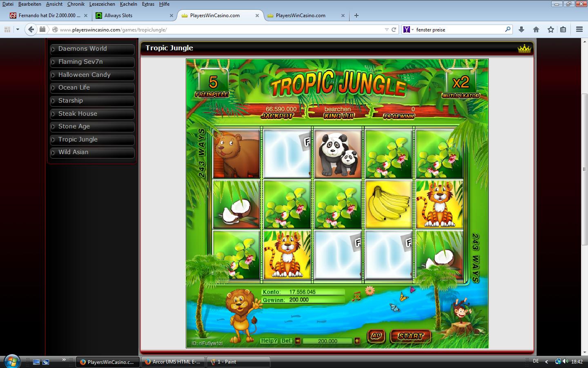Viewport: 588px width, 368px height.
Task: Click the arrow beside Stone Age
Action: 53,127
